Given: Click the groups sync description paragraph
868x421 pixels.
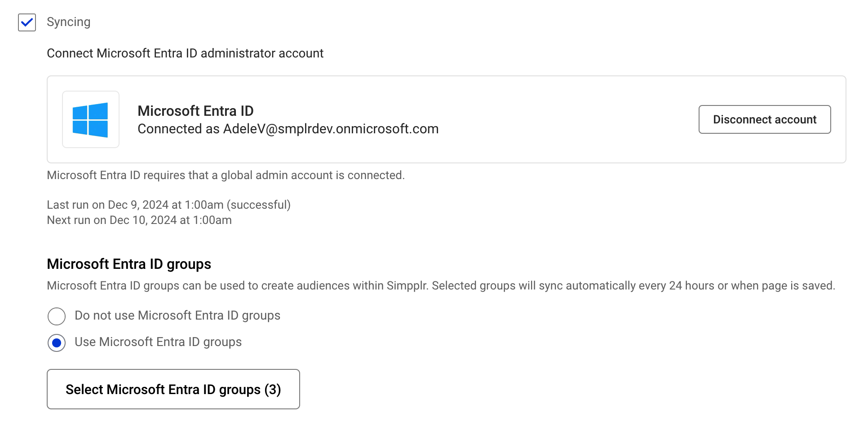Looking at the screenshot, I should coord(440,286).
